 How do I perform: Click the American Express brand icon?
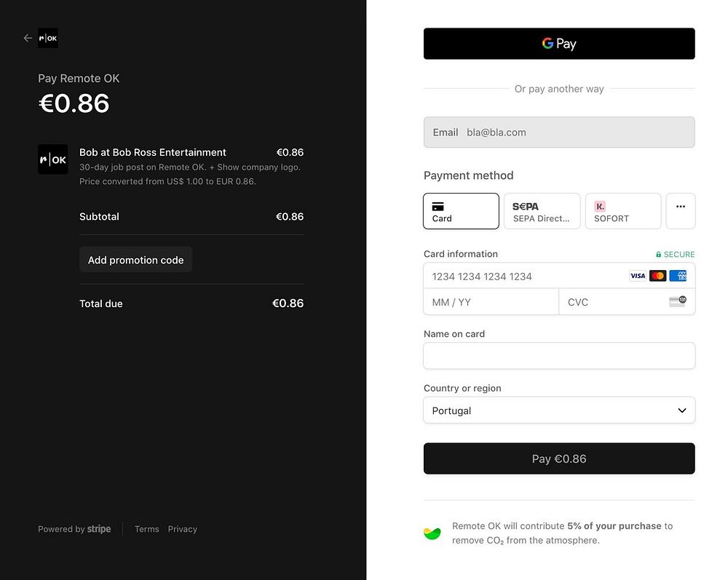[x=678, y=276]
